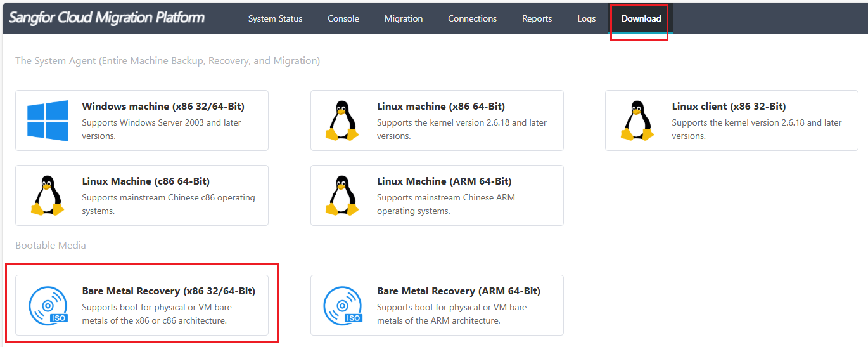The height and width of the screenshot is (347, 868).
Task: Switch to the Logs tab
Action: [587, 18]
